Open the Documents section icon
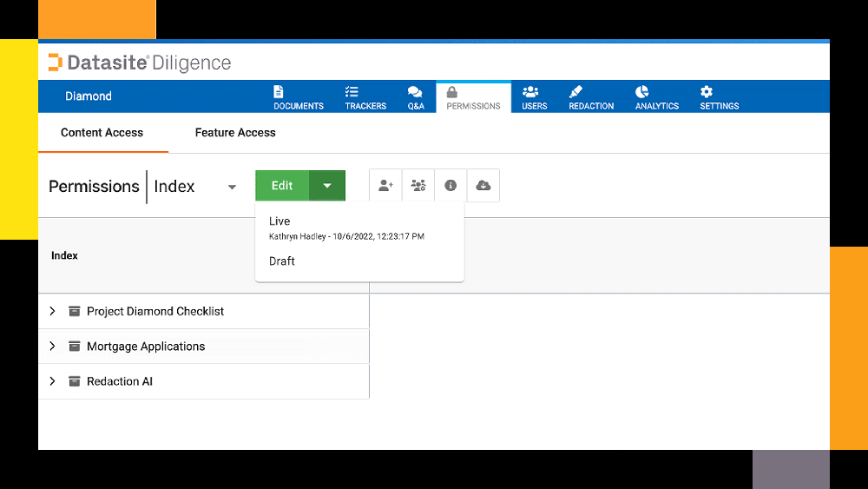Screen dimensions: 868x489 278,91
